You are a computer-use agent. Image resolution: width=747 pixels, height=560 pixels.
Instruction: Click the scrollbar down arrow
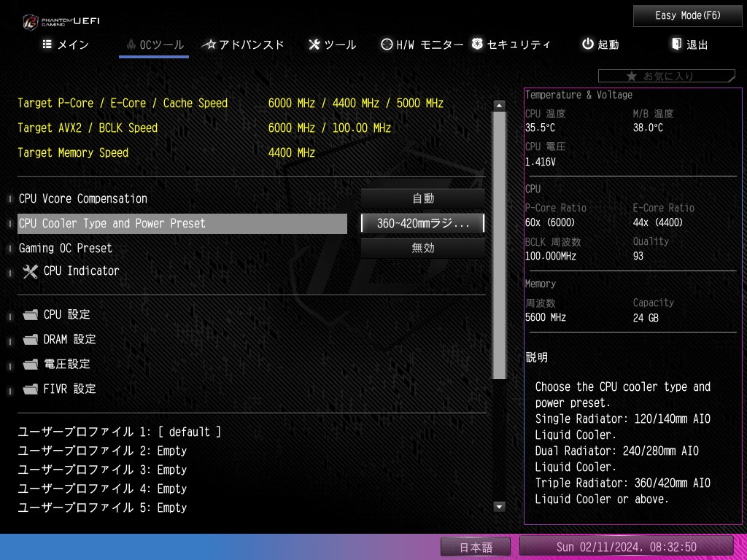pyautogui.click(x=499, y=507)
